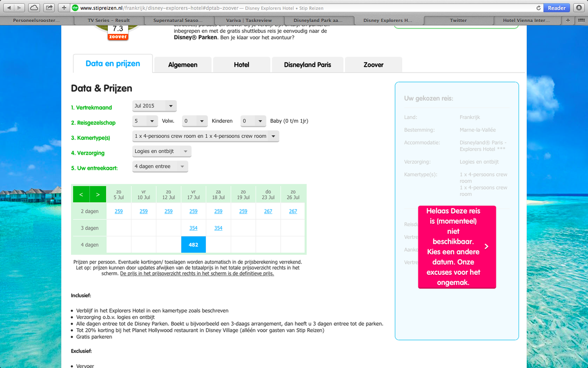The width and height of the screenshot is (588, 368).
Task: Click 'Gratis parkeren' bullet item
Action: 94,337
